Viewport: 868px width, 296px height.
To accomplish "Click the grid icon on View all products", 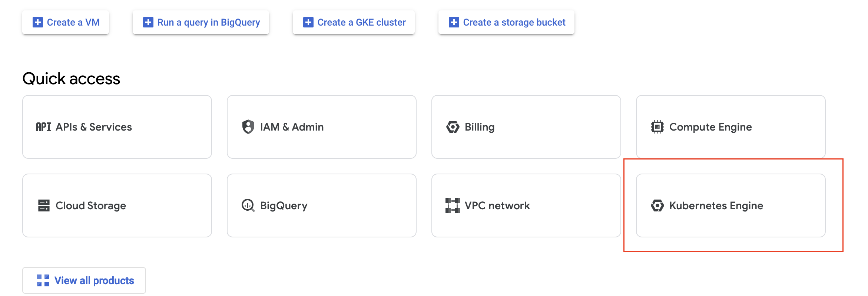I will coord(43,280).
